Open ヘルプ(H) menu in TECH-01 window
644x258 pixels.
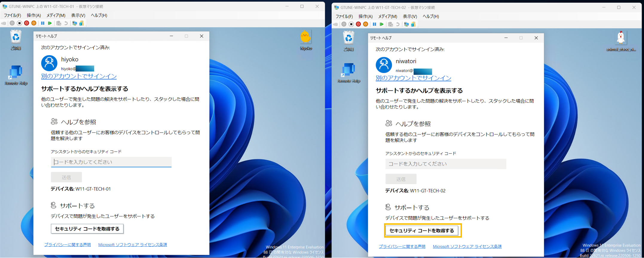pos(99,15)
